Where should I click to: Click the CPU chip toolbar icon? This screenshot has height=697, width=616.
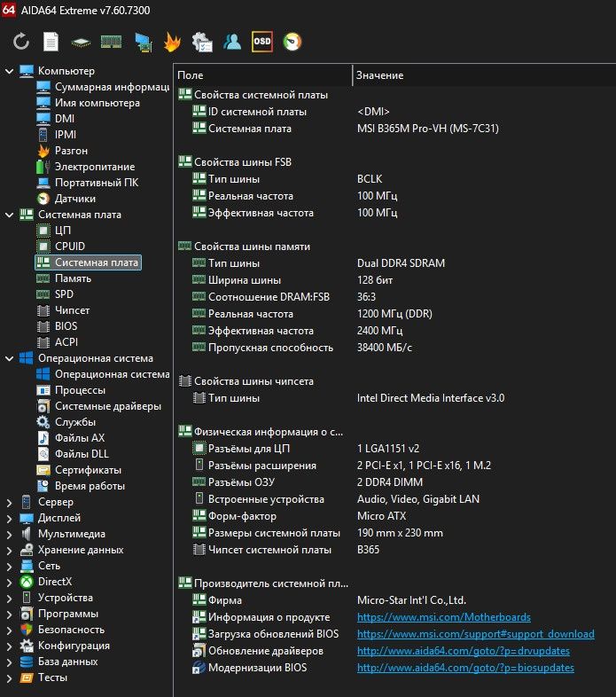81,43
